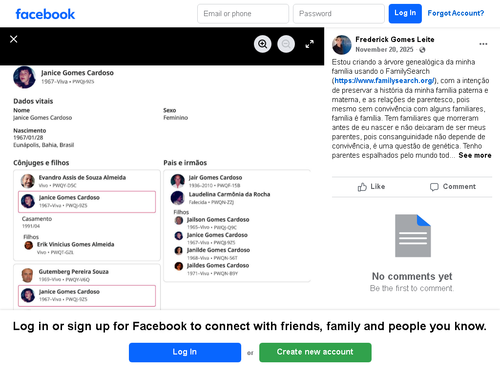Click the 1967/01/28 birth date

(x=28, y=138)
